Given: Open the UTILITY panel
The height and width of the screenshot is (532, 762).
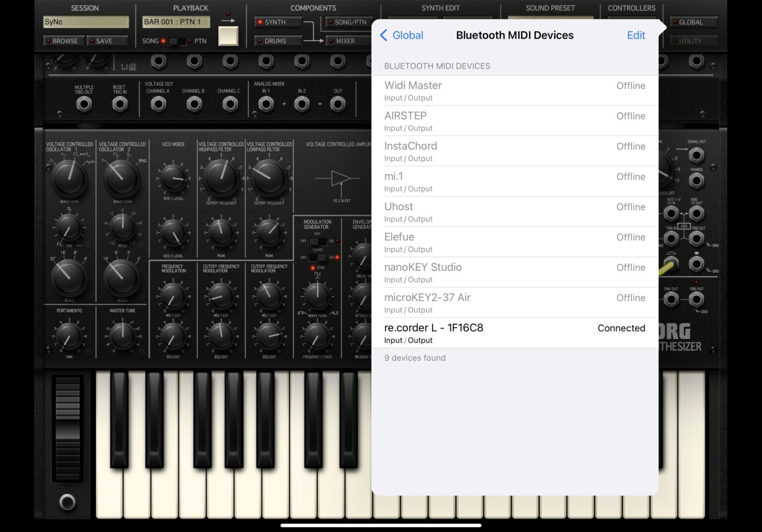Looking at the screenshot, I should click(694, 41).
